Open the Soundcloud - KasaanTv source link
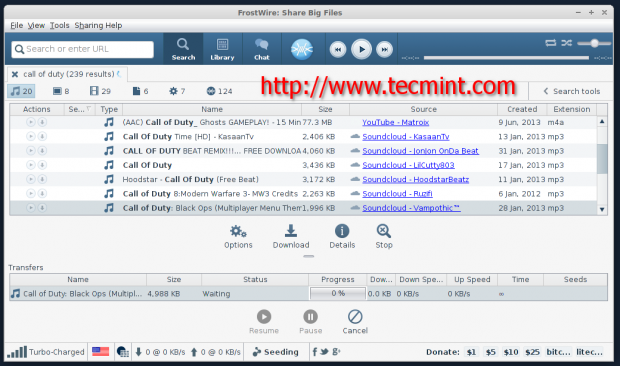620x366 pixels. point(406,137)
